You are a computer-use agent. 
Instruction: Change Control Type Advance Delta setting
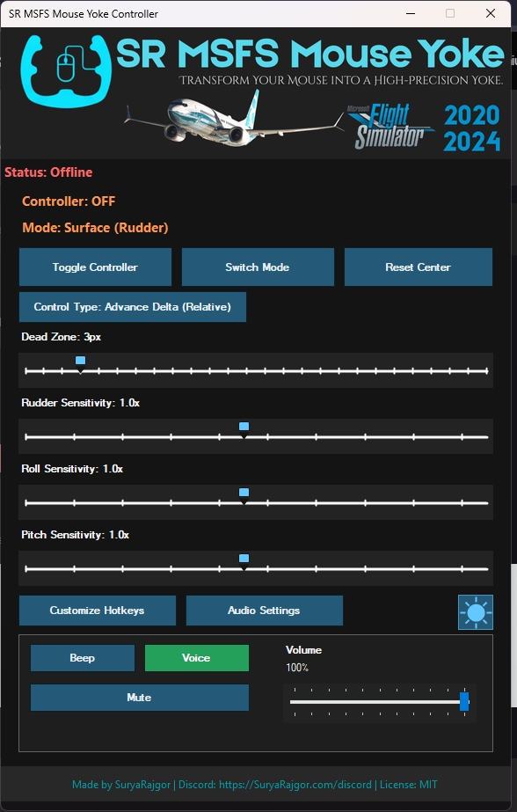133,307
